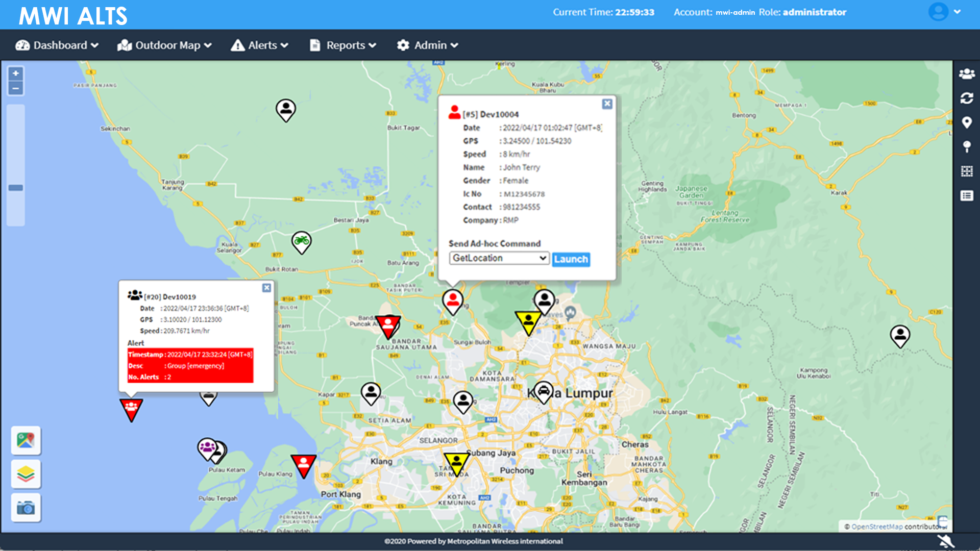Close the Dev10019 alert popup

click(266, 288)
